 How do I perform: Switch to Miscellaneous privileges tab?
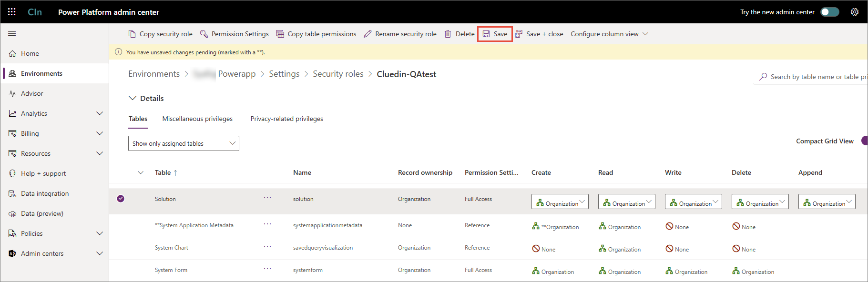click(197, 119)
